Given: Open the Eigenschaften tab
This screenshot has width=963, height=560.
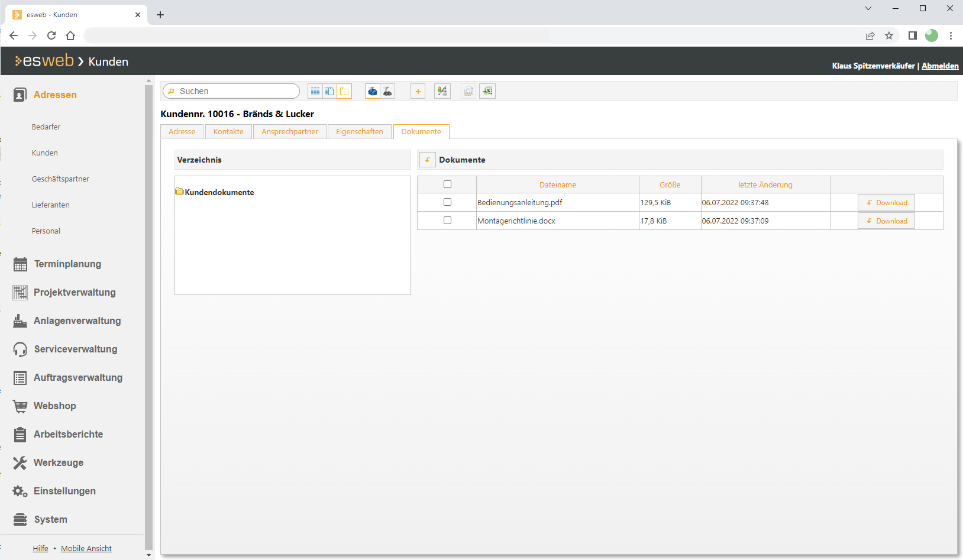Looking at the screenshot, I should pos(360,132).
